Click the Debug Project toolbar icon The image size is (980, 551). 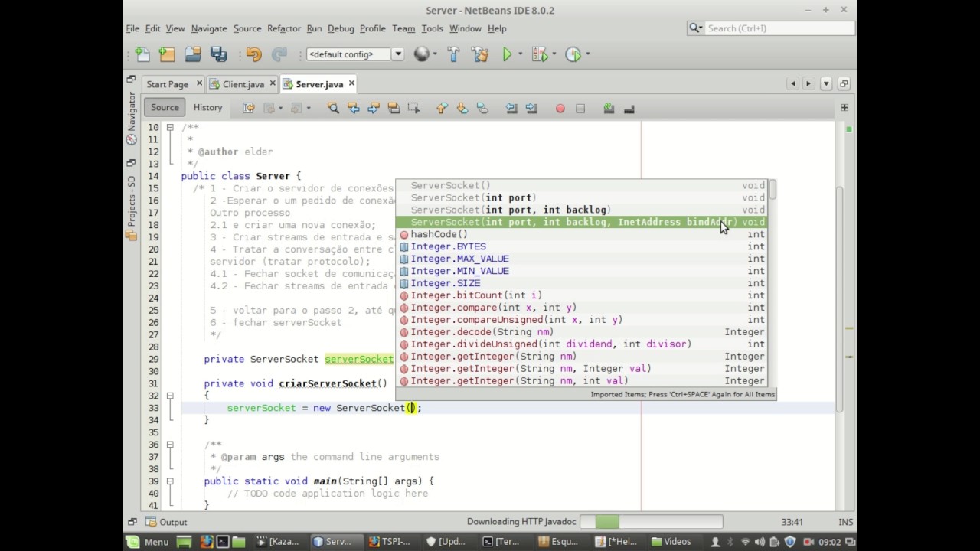coord(539,54)
